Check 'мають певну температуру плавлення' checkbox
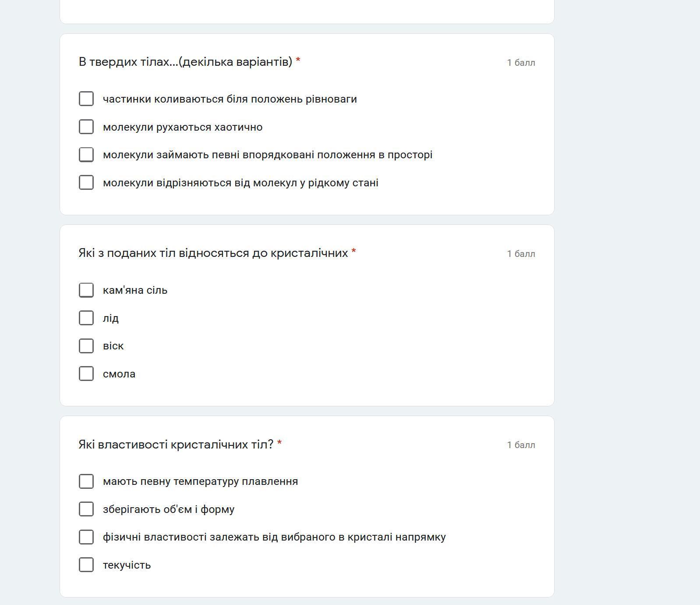700x605 pixels. (86, 481)
